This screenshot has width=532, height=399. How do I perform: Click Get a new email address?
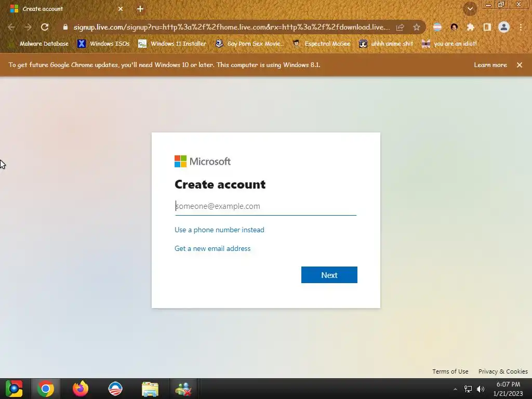tap(212, 248)
